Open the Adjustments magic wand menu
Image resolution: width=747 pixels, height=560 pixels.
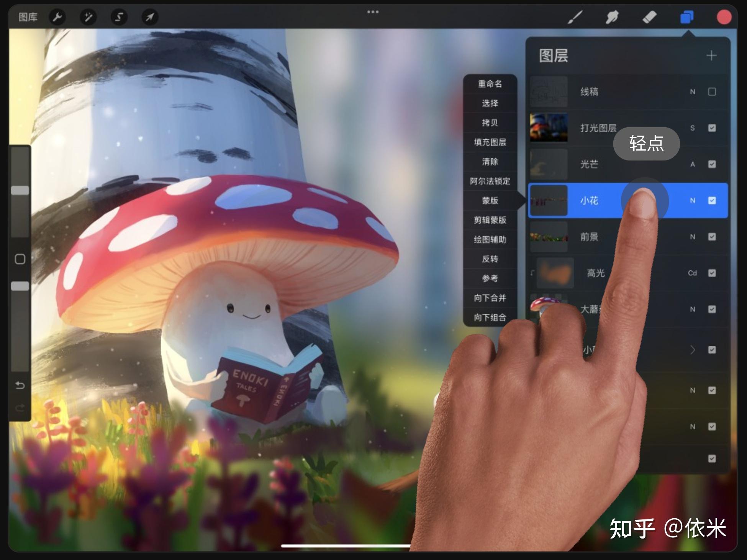coord(88,17)
